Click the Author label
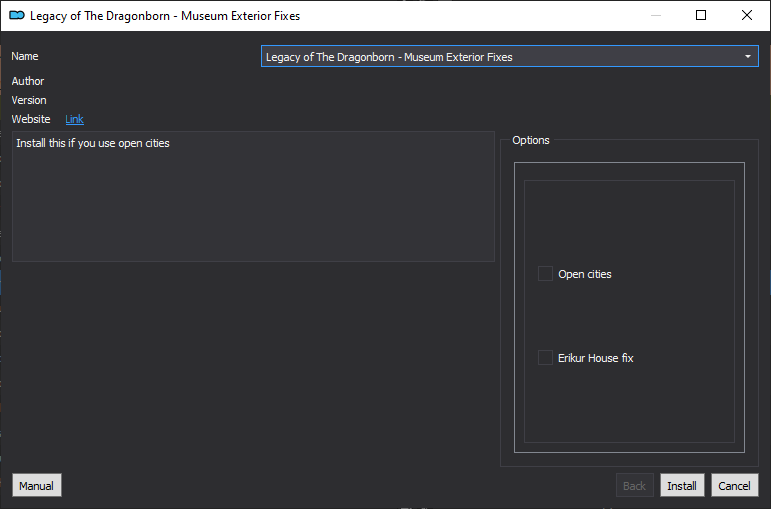The height and width of the screenshot is (509, 771). [x=28, y=81]
